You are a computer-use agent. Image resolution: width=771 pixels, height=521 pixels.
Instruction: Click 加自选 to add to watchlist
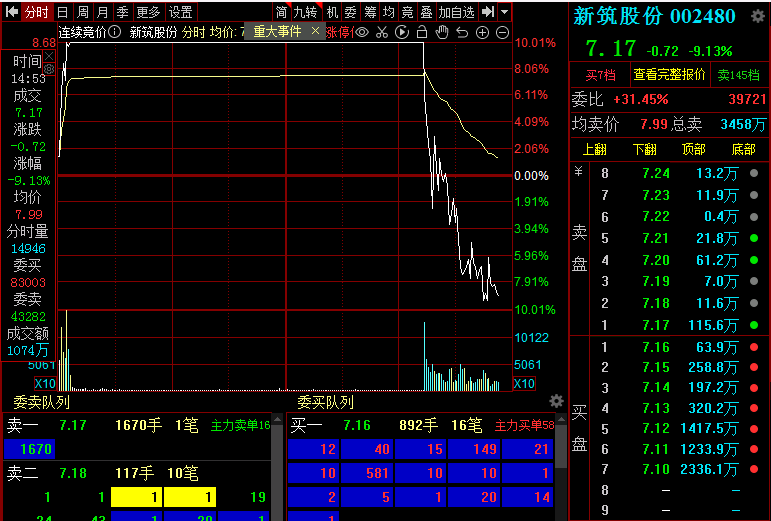(457, 11)
